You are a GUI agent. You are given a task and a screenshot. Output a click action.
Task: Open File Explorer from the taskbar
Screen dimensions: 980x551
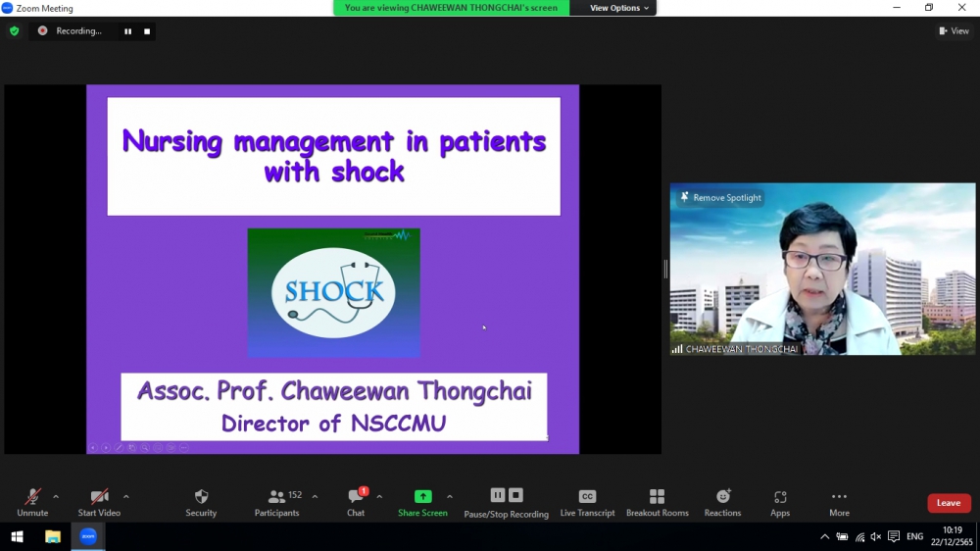(x=53, y=536)
